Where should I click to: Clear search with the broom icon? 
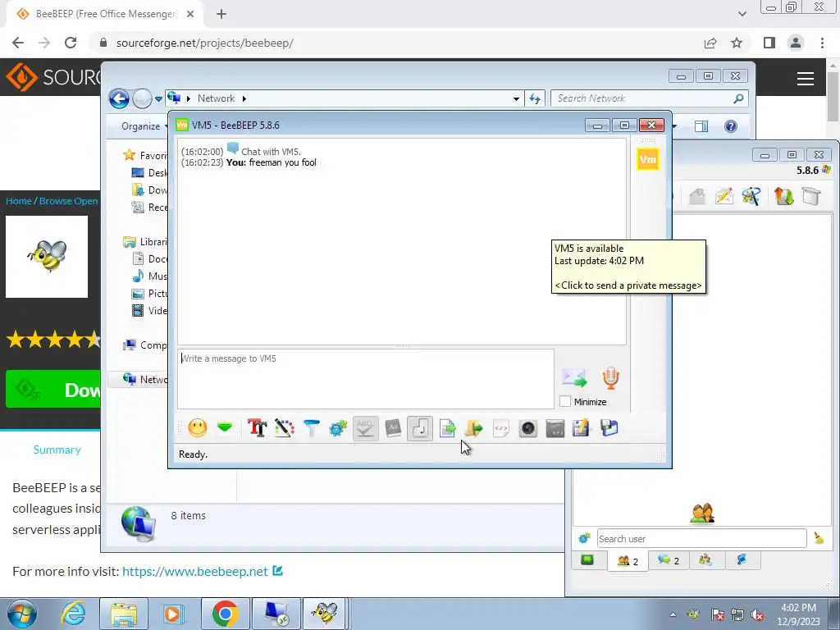[x=819, y=538]
